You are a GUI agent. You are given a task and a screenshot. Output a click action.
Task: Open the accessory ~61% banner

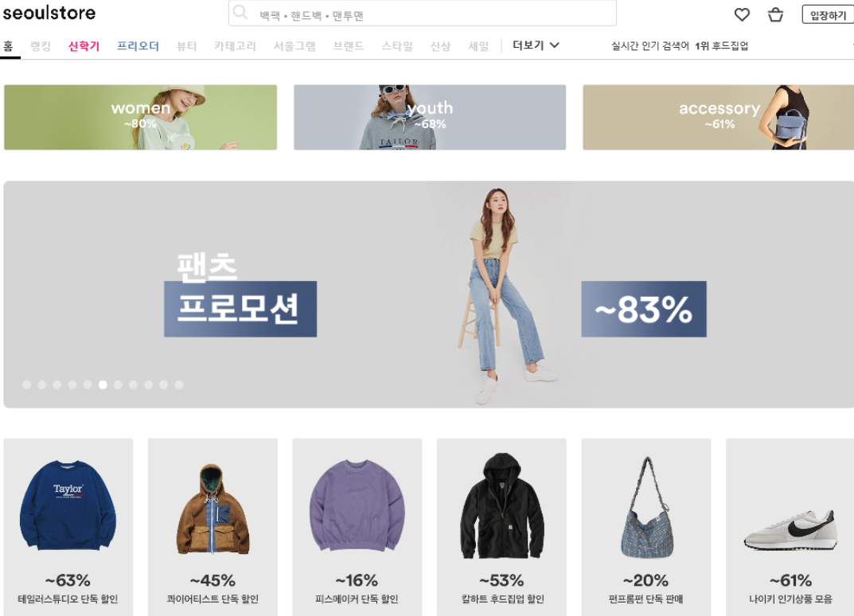(x=719, y=117)
